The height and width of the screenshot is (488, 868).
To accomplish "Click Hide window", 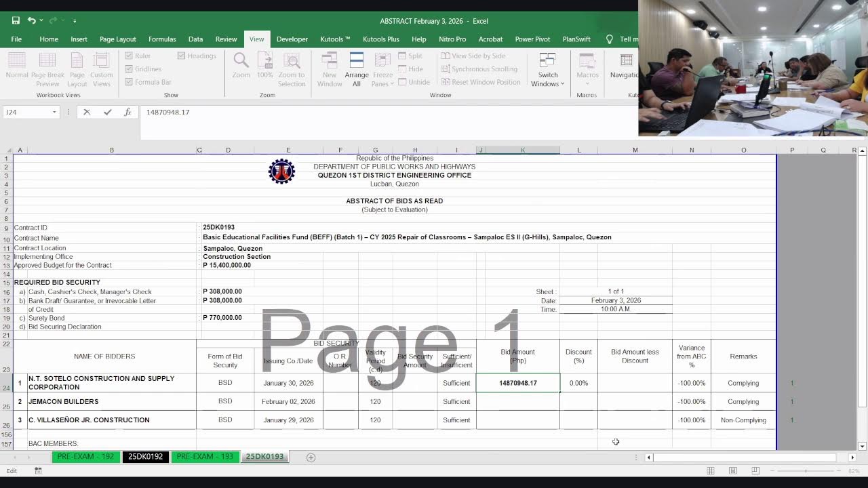I will 410,69.
